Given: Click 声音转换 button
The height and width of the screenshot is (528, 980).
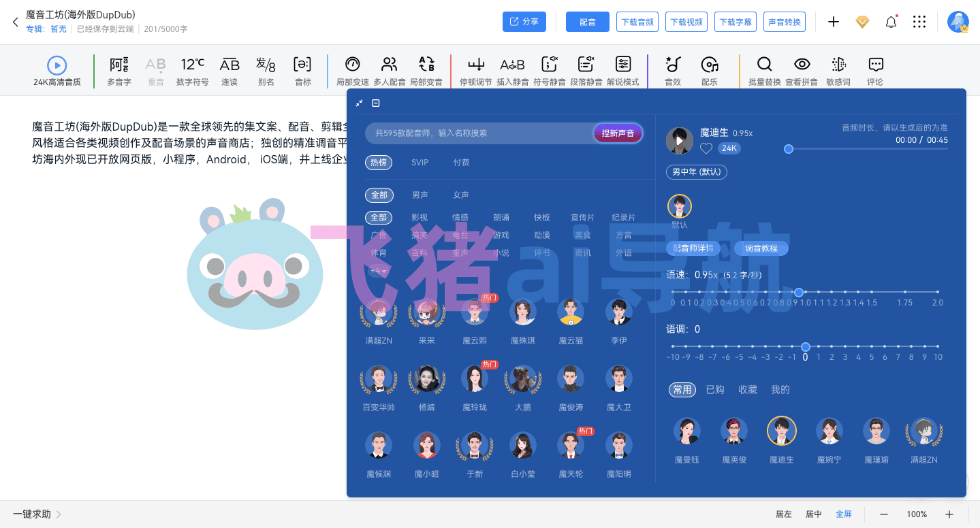Looking at the screenshot, I should pyautogui.click(x=785, y=22).
